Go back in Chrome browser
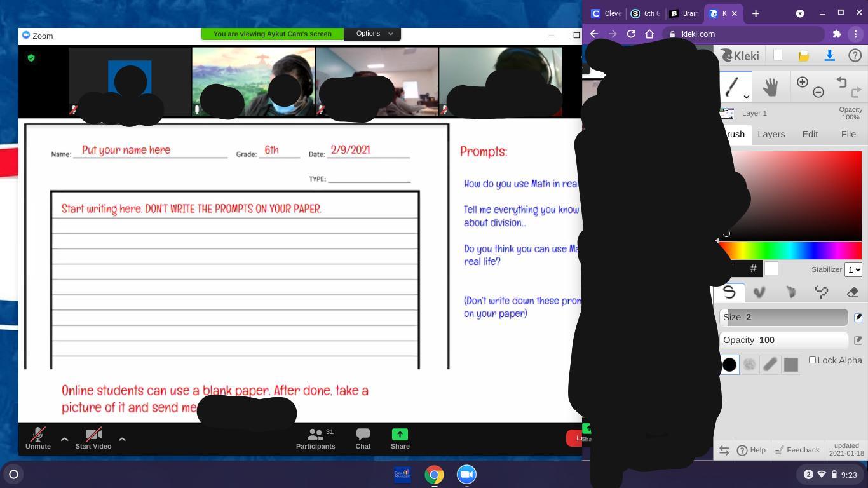The width and height of the screenshot is (868, 488). point(593,34)
